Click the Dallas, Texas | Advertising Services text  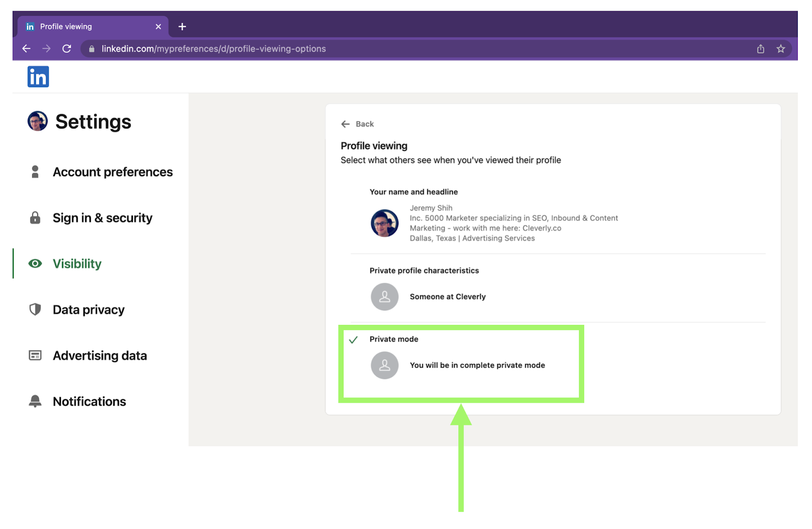coord(472,238)
